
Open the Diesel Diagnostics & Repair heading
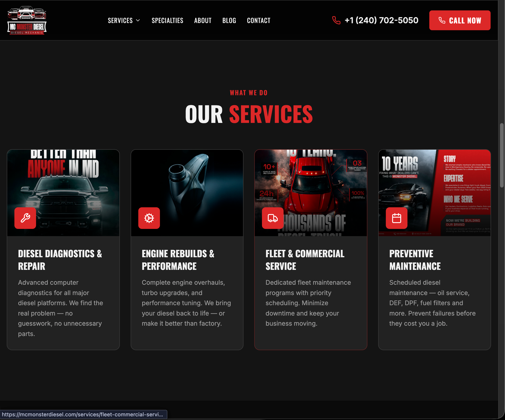[x=60, y=260]
